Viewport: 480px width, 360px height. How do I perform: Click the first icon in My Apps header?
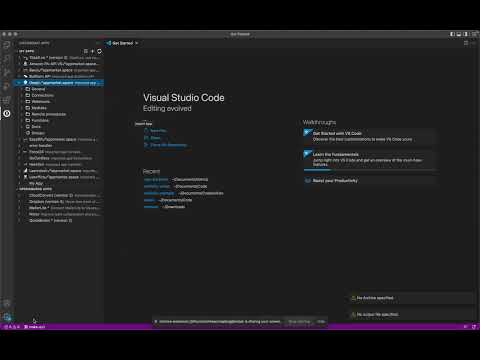click(x=86, y=51)
